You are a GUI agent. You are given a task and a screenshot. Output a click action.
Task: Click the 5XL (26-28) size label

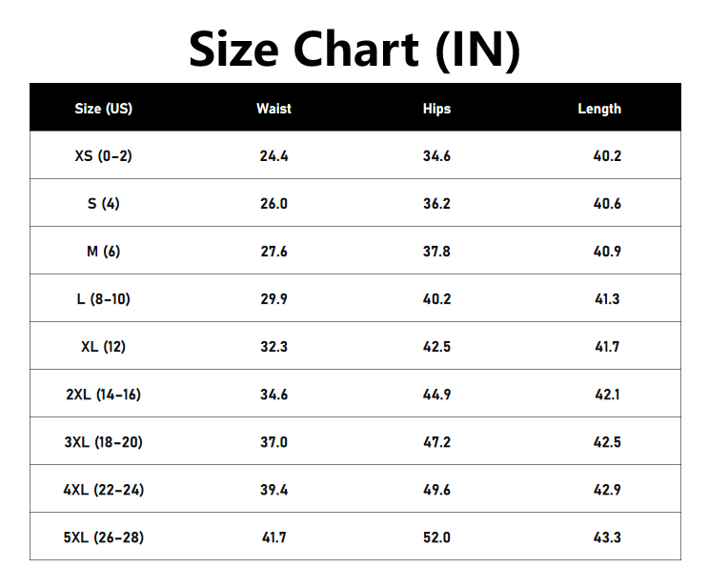tap(104, 537)
